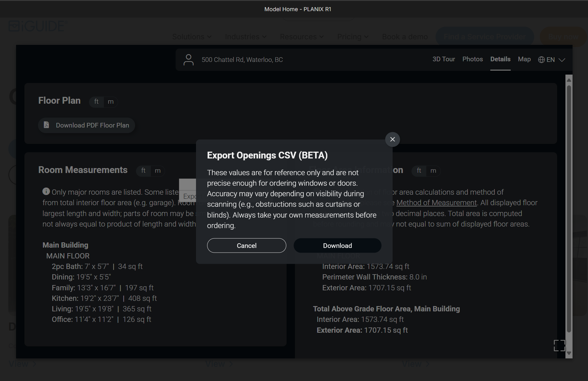Set Floor Plan units to ft
This screenshot has height=381, width=588.
(96, 102)
